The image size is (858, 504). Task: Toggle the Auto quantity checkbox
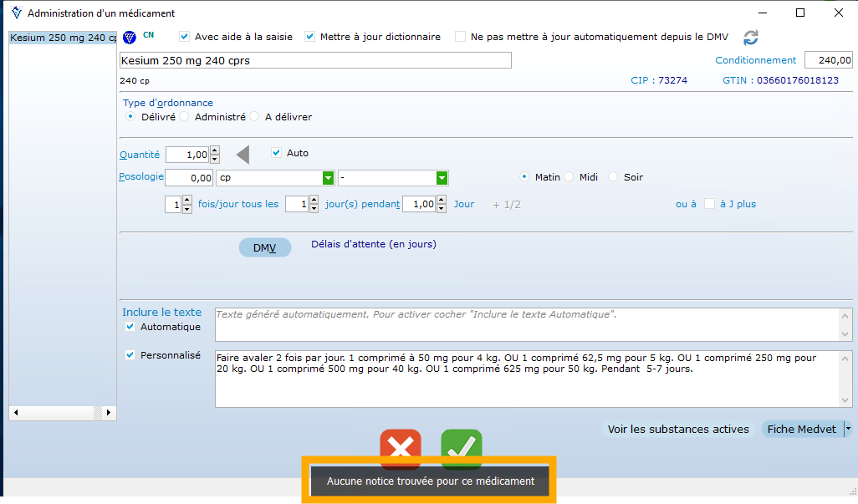pos(276,152)
